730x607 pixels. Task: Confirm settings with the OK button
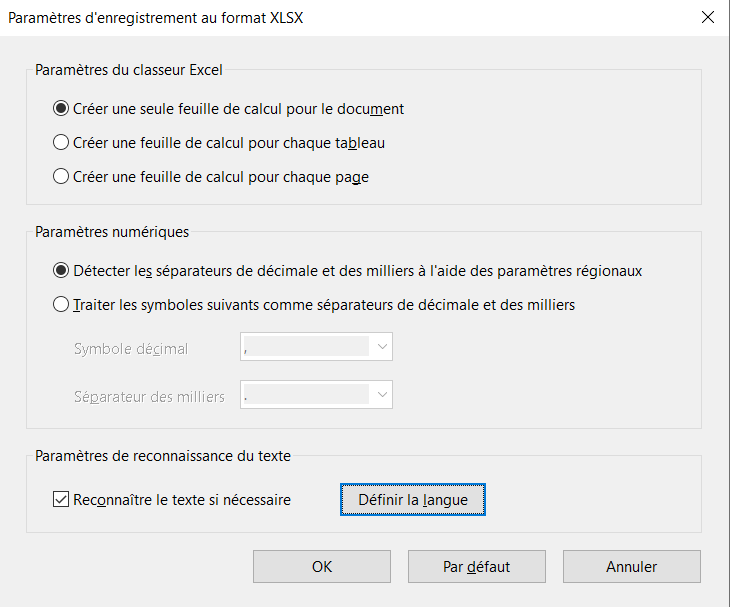[x=322, y=567]
